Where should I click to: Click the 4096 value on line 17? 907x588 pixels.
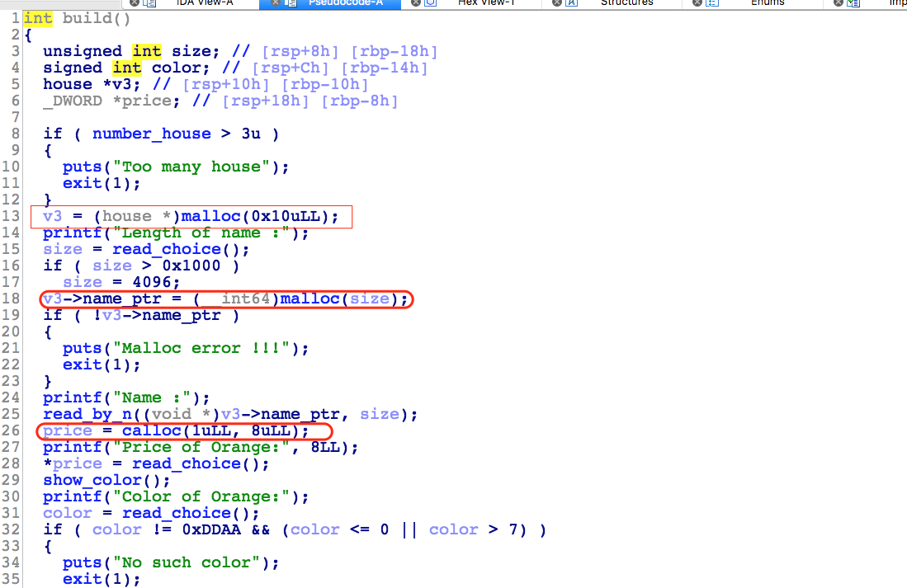[152, 283]
